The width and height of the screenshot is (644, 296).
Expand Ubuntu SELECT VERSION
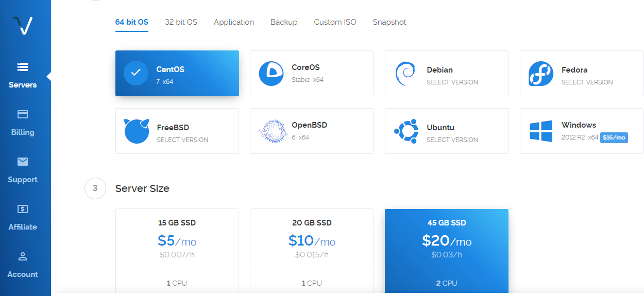[452, 140]
